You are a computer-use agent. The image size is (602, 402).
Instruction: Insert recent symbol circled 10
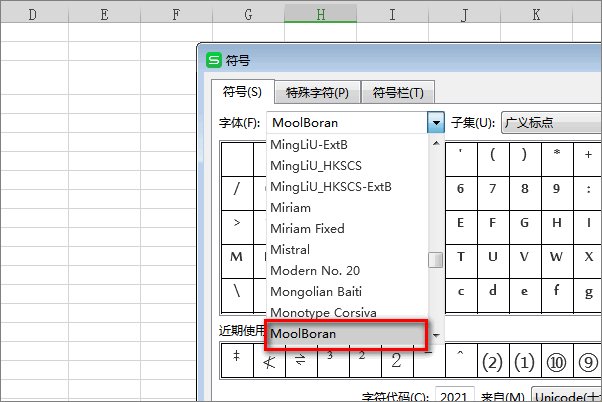[557, 361]
